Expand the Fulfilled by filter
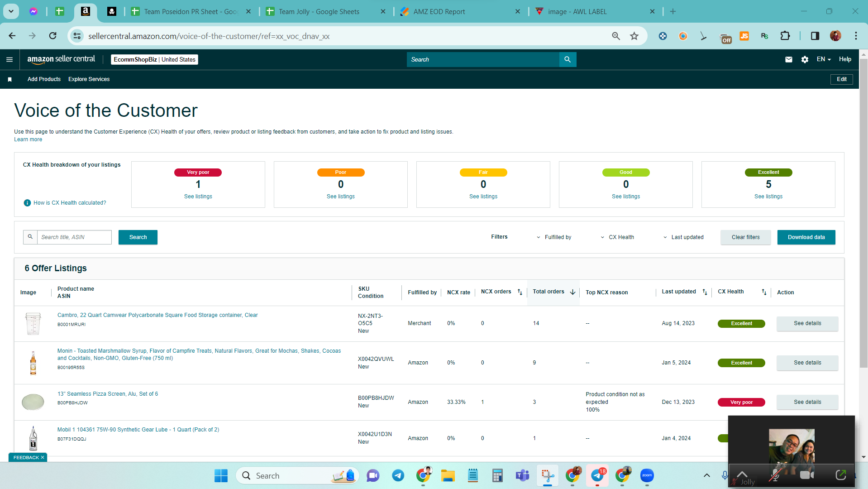Screen dimensions: 868x489 [554, 237]
